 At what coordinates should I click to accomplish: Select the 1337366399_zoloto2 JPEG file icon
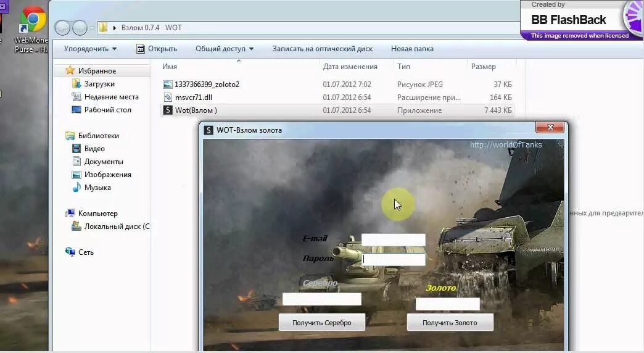(168, 85)
